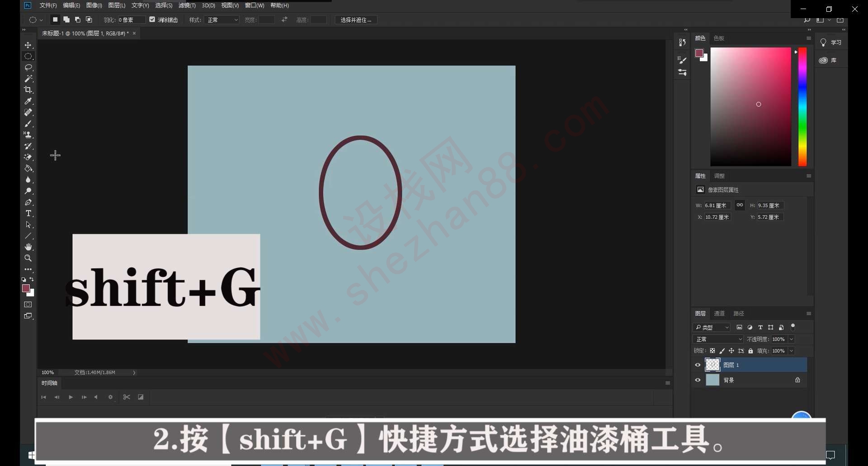The image size is (868, 466).
Task: Toggle lock all for layer
Action: click(750, 351)
